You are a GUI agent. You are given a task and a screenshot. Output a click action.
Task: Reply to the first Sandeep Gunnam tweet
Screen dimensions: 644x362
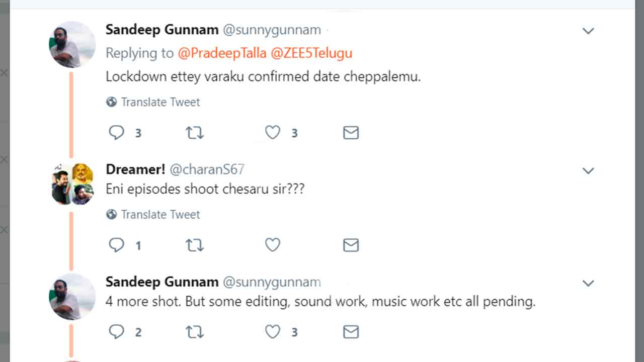point(117,133)
